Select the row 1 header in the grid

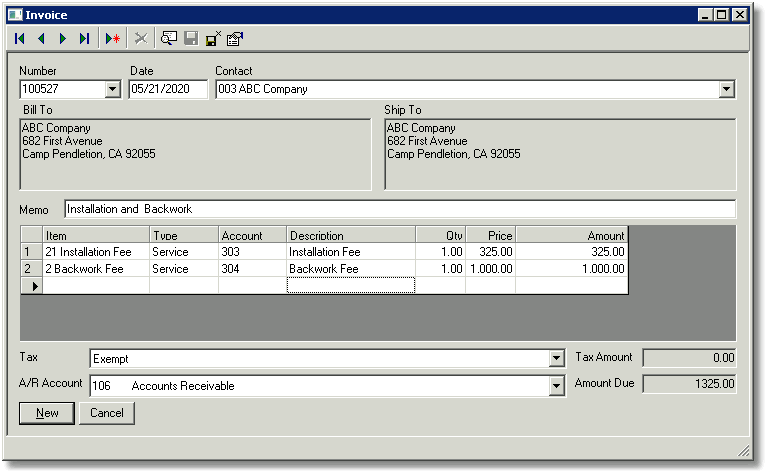coord(32,252)
